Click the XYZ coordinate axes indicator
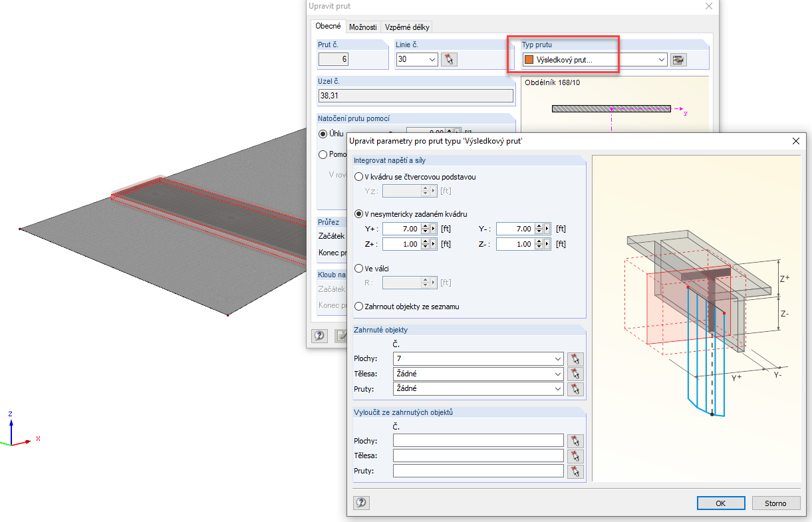The width and height of the screenshot is (812, 522). click(21, 429)
